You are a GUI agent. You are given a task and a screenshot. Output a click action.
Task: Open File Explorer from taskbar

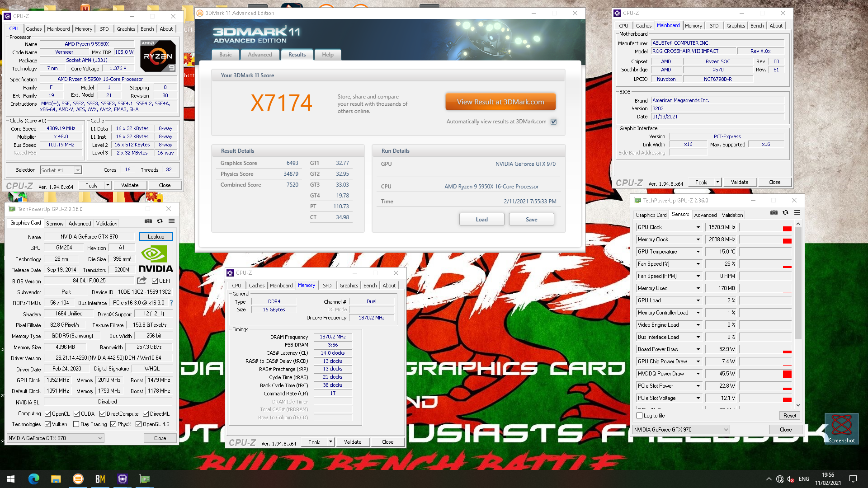pyautogui.click(x=56, y=479)
